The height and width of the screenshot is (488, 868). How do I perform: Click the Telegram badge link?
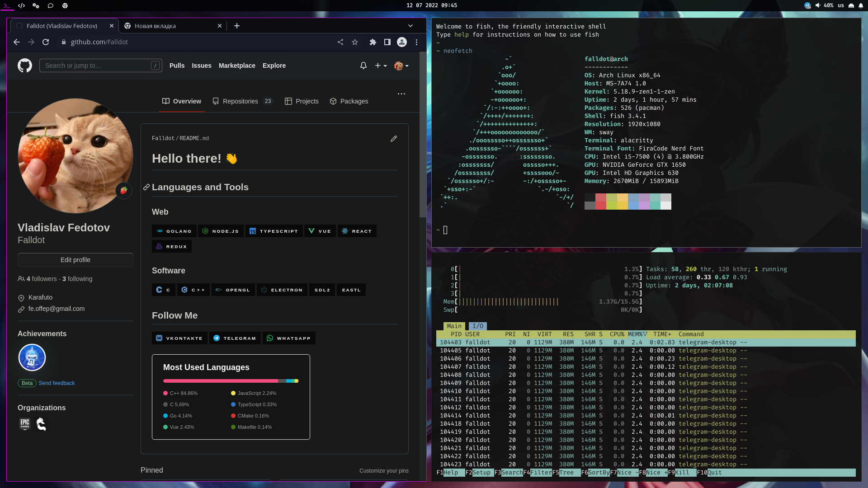(x=235, y=338)
